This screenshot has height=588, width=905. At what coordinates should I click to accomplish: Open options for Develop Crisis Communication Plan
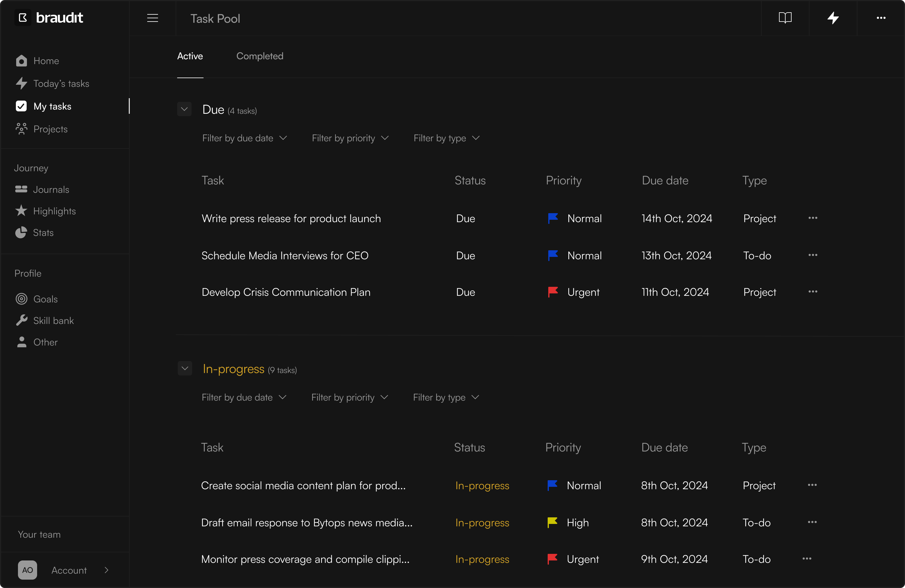pos(813,292)
